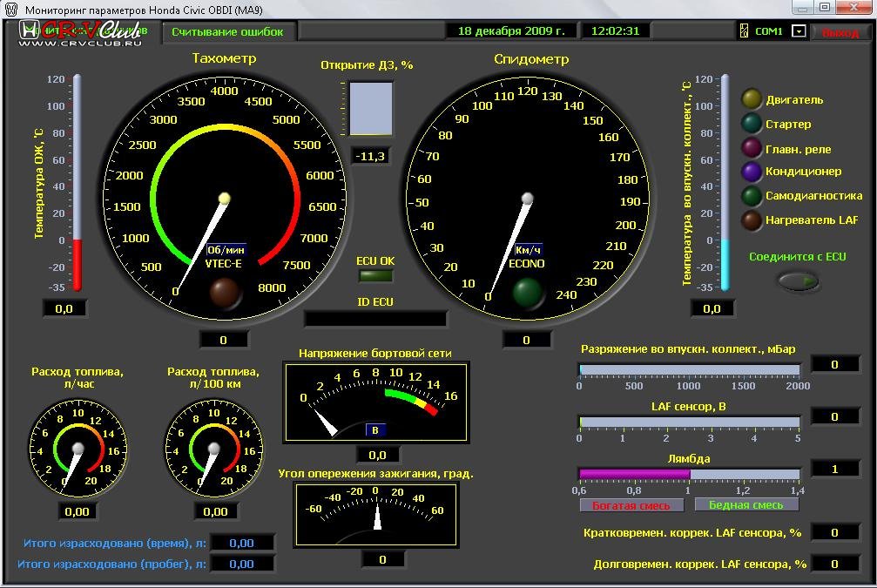The width and height of the screenshot is (877, 588).
Task: Click the ID ECU text field
Action: (375, 319)
